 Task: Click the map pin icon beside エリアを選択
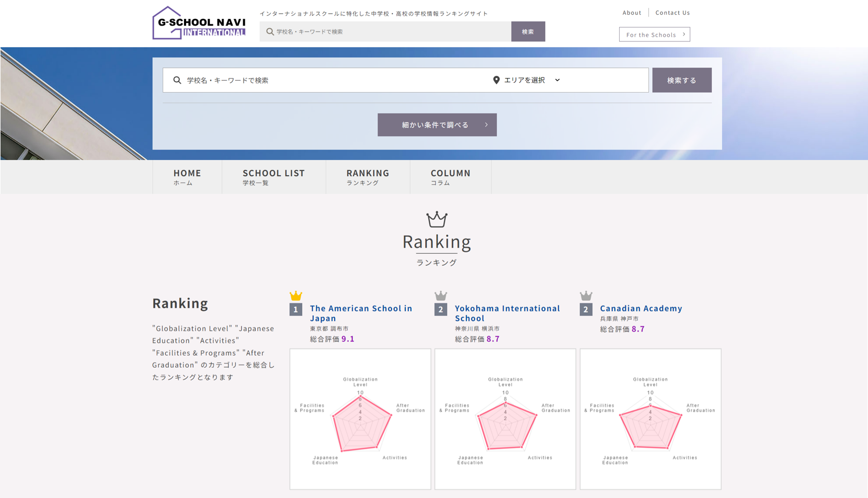click(496, 80)
